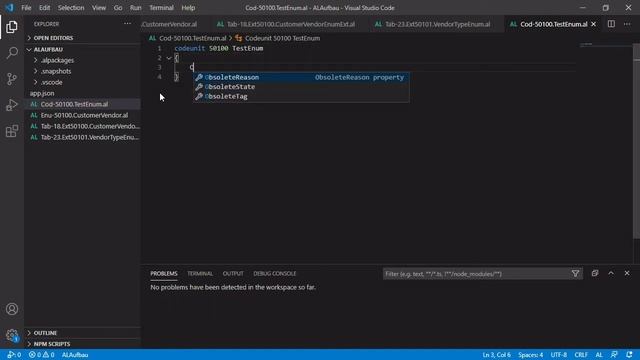The width and height of the screenshot is (640, 360).
Task: Expand the .vscode folder
Action: (x=51, y=82)
